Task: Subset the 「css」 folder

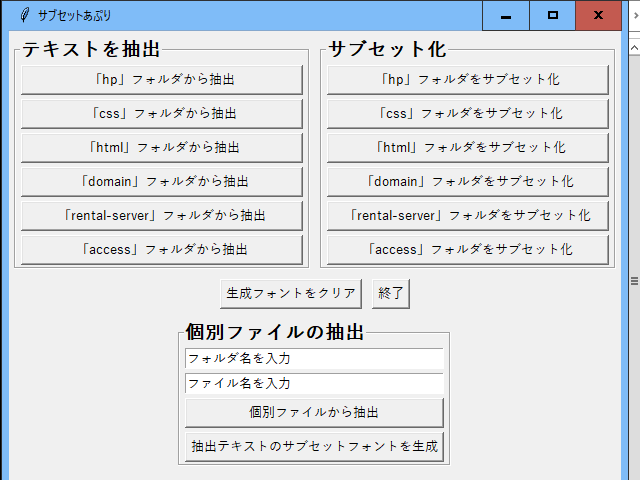Action: click(x=468, y=113)
